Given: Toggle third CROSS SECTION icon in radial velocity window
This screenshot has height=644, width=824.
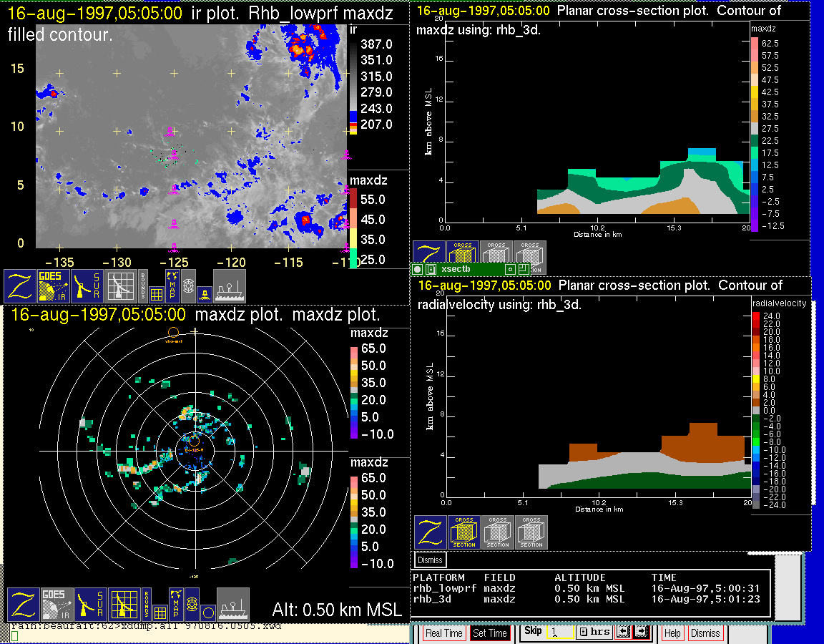Looking at the screenshot, I should tap(531, 533).
